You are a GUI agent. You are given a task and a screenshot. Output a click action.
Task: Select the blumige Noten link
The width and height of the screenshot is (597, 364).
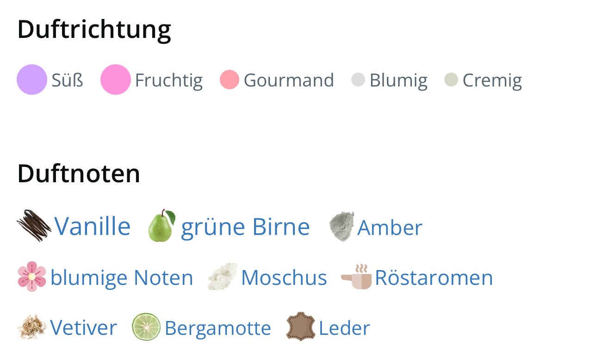(x=122, y=278)
